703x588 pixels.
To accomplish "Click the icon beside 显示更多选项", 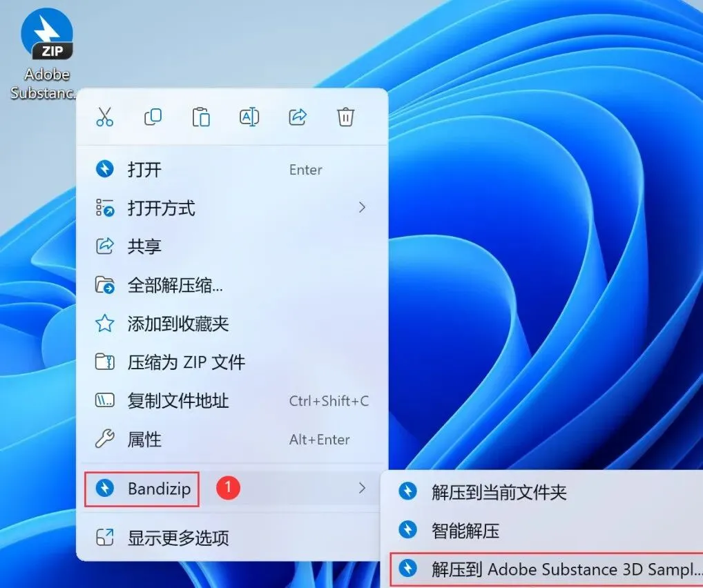I will point(105,538).
